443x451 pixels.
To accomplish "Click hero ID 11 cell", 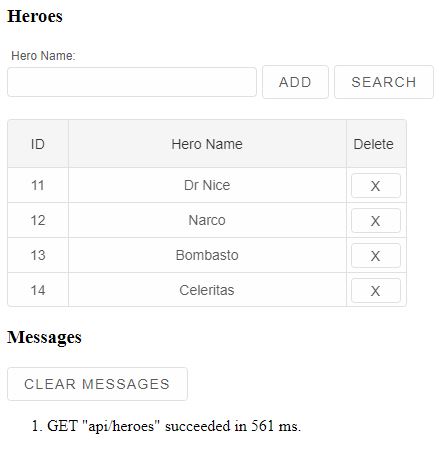I will tap(38, 185).
